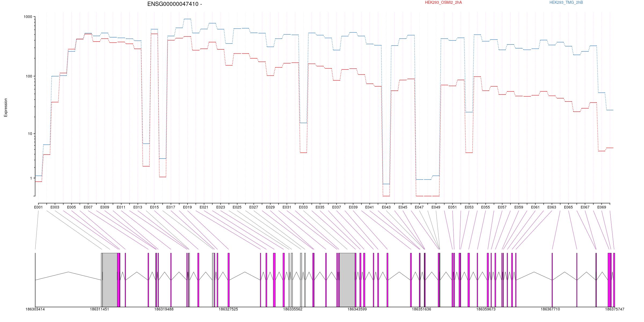Click exon label E003
This screenshot has width=644, height=322.
[x=55, y=207]
